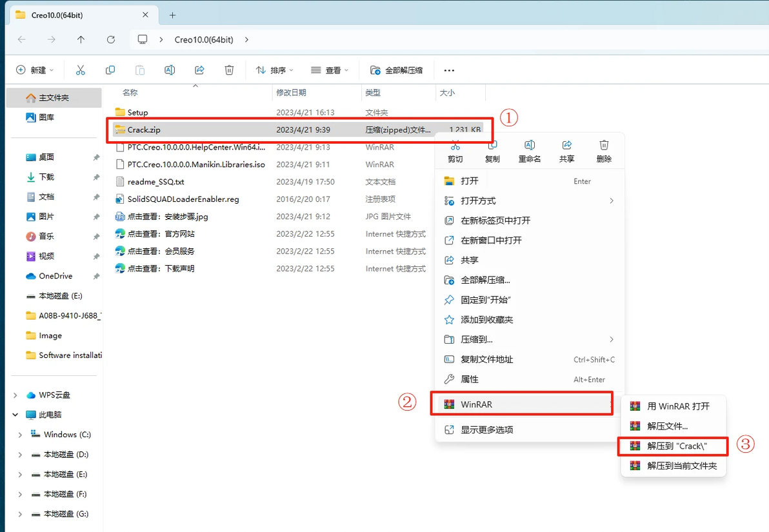
Task: Click the Rename icon in toolbar
Action: [170, 70]
